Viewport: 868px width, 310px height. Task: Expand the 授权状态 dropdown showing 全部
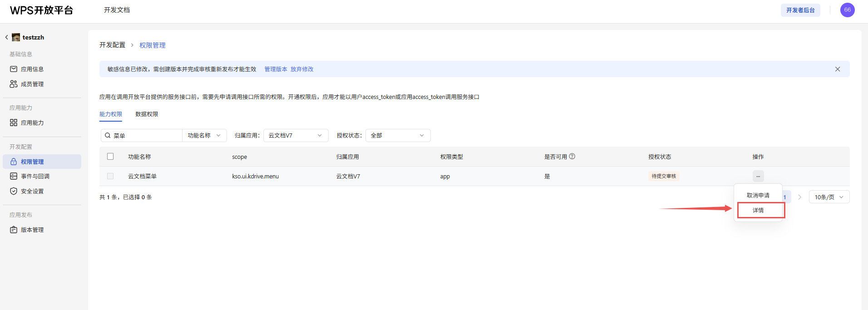tap(398, 135)
